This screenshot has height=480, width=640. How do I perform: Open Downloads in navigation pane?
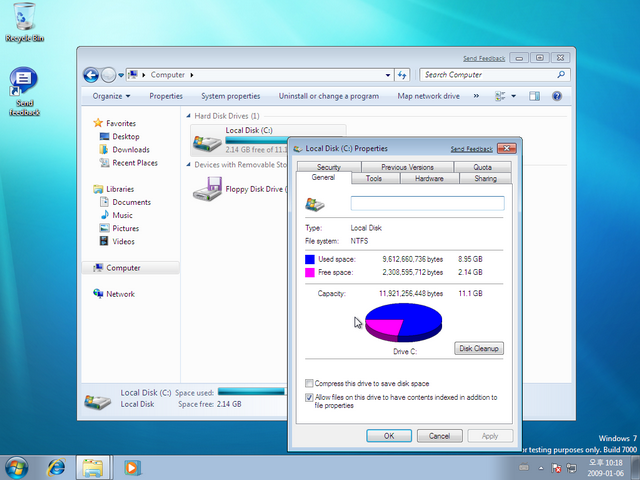(x=124, y=149)
